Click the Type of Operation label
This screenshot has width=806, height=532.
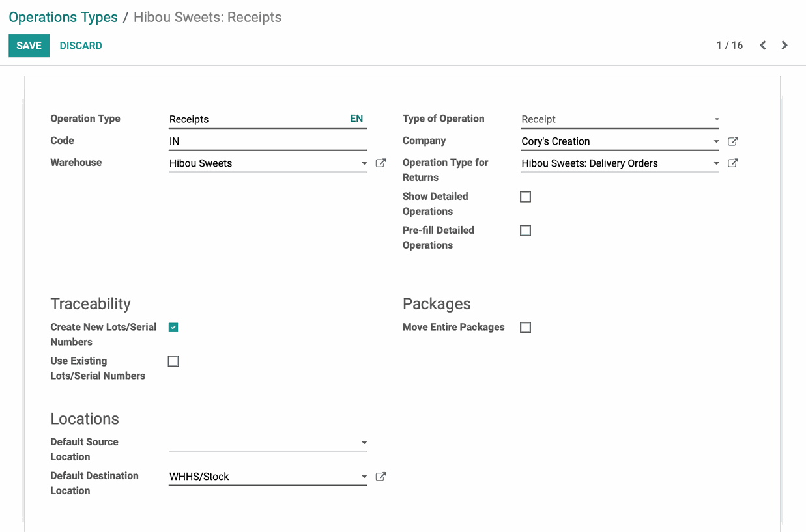click(444, 119)
